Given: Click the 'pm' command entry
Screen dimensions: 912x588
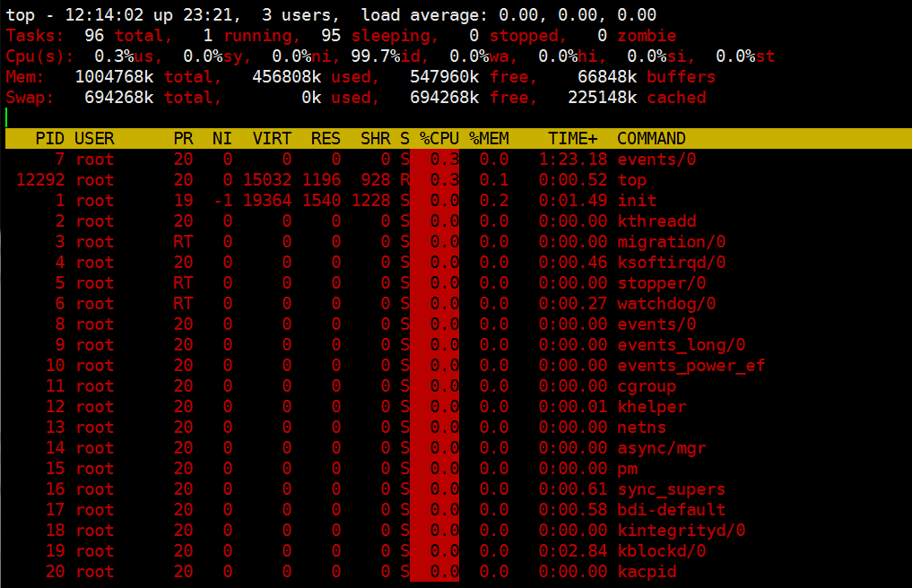Looking at the screenshot, I should (627, 470).
